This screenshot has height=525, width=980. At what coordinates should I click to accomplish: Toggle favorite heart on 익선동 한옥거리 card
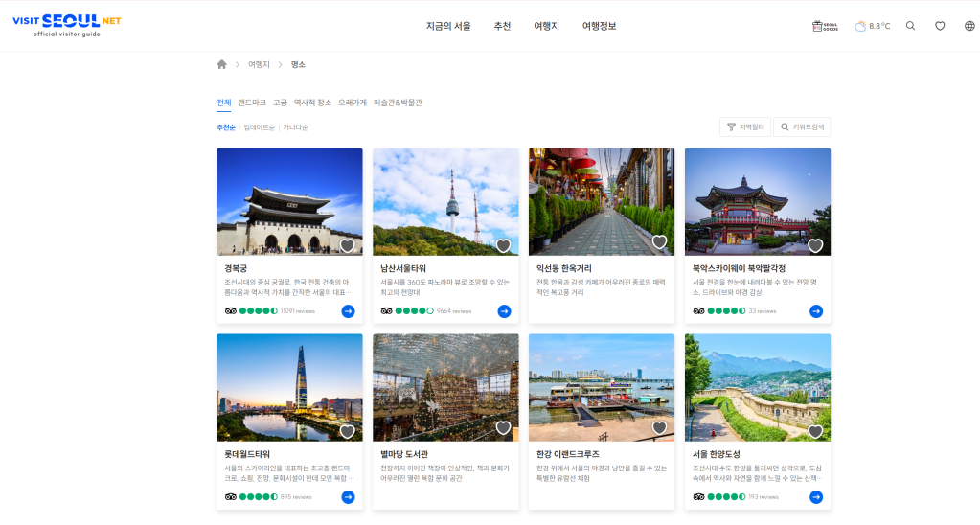pos(659,242)
